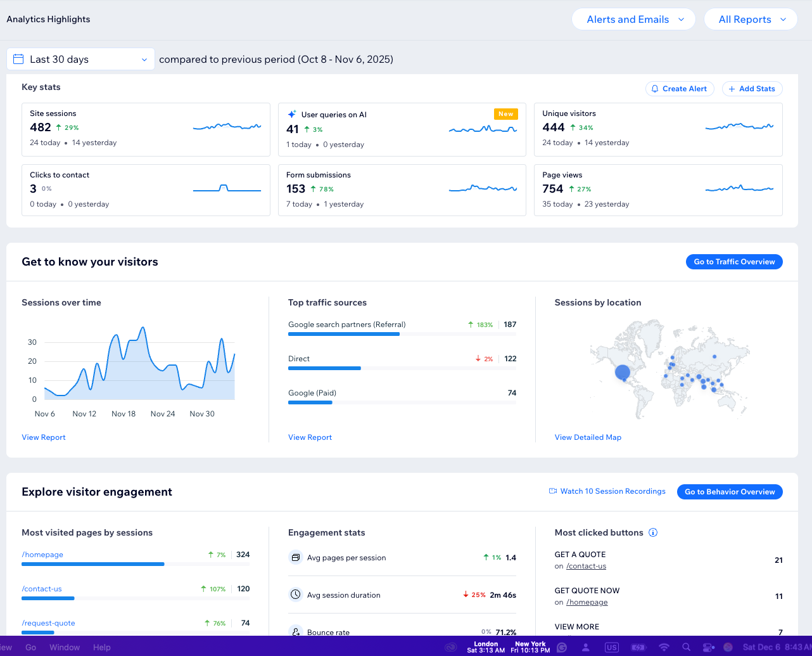Open the View Detailed Map link
Screen dimensions: 812x656
coord(588,437)
